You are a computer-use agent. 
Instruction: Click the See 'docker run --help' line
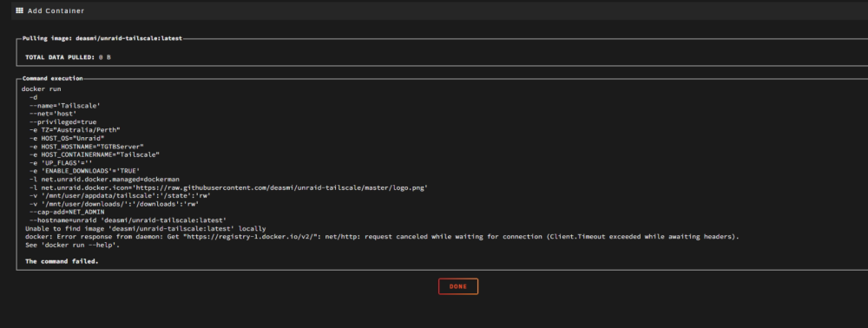point(73,245)
